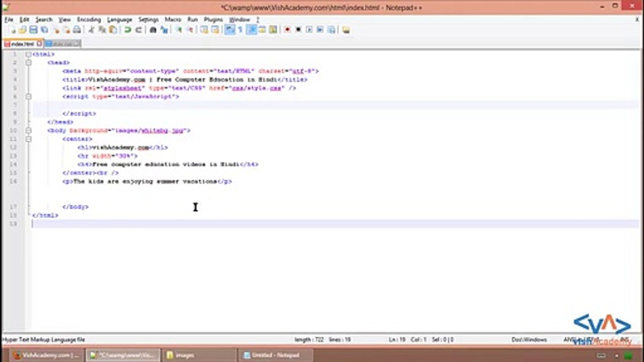Click the Hyper Text Markup Language file label
644x362 pixels.
(x=44, y=340)
